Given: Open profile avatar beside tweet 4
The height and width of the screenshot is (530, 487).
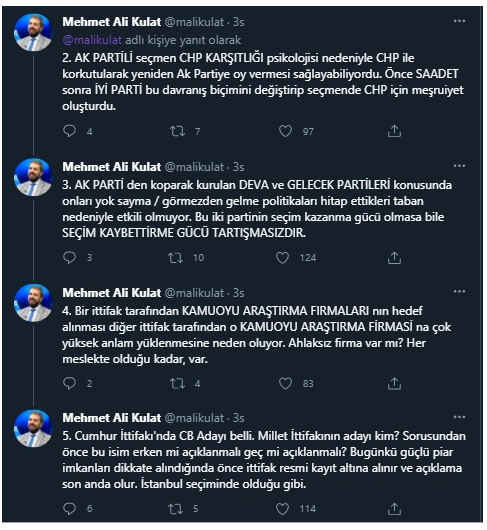Looking at the screenshot, I should tap(33, 303).
